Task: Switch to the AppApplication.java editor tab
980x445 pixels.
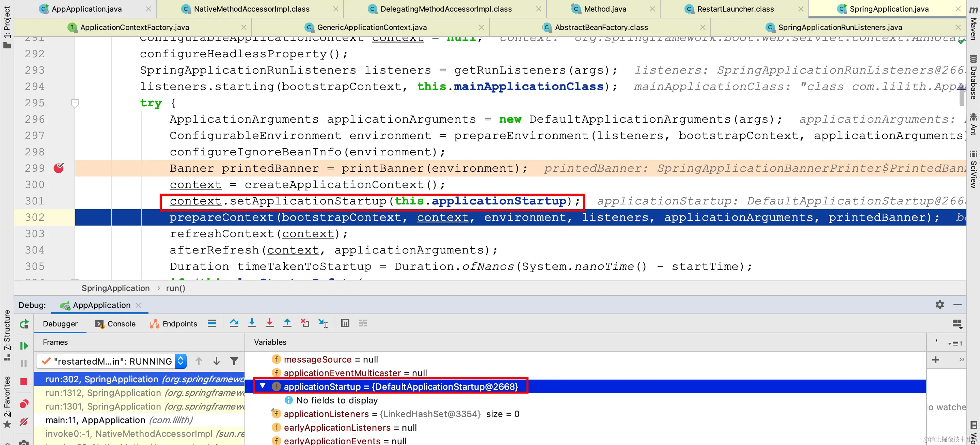Action: pyautogui.click(x=87, y=9)
